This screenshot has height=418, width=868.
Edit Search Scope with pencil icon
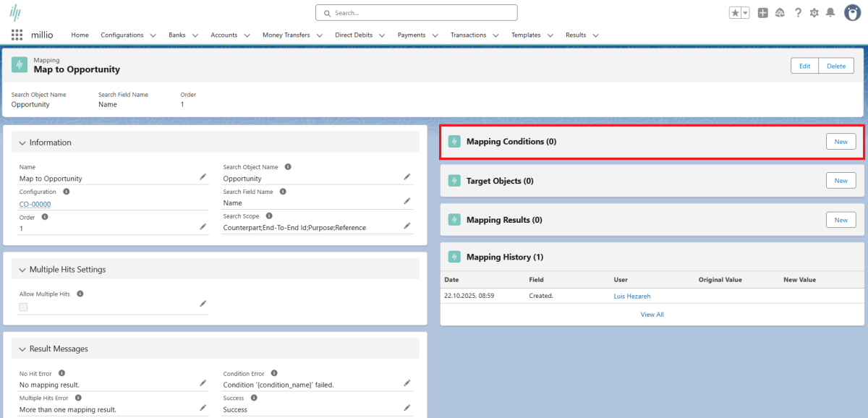[407, 226]
